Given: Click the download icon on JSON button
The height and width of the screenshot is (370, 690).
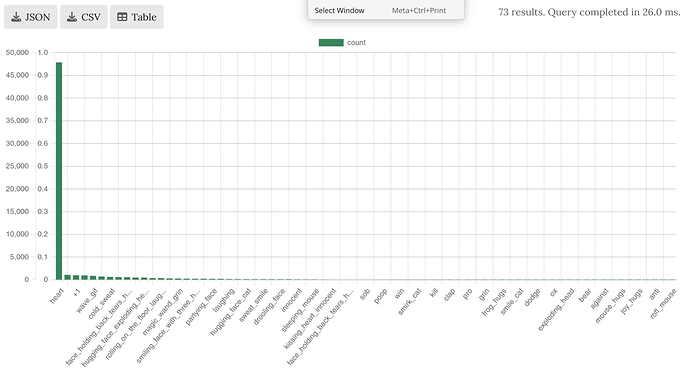Looking at the screenshot, I should click(x=16, y=17).
